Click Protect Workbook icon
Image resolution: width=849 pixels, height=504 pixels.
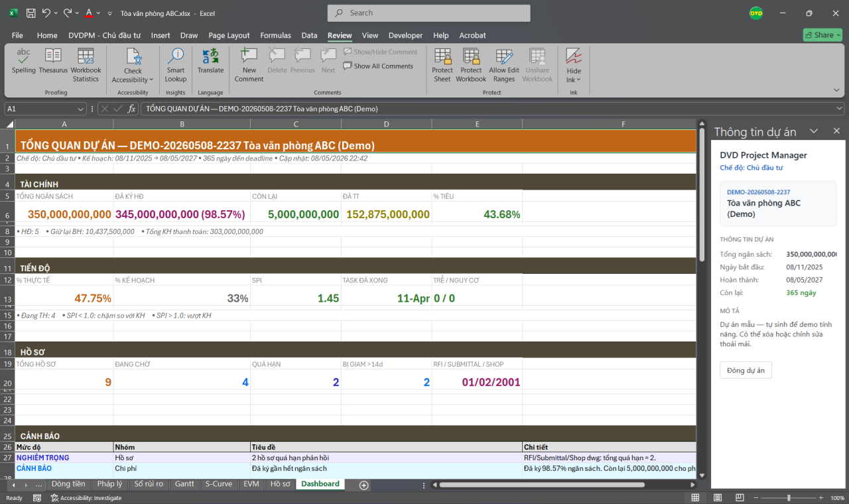(x=471, y=65)
